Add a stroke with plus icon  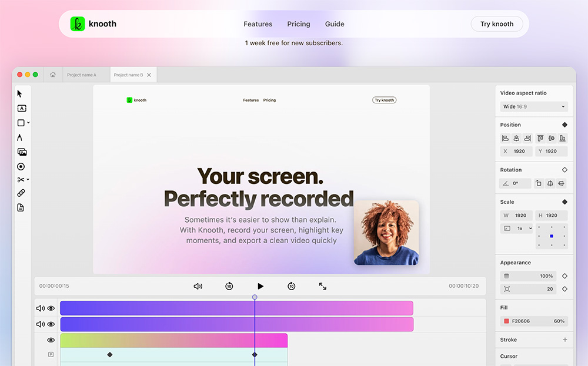coord(564,340)
